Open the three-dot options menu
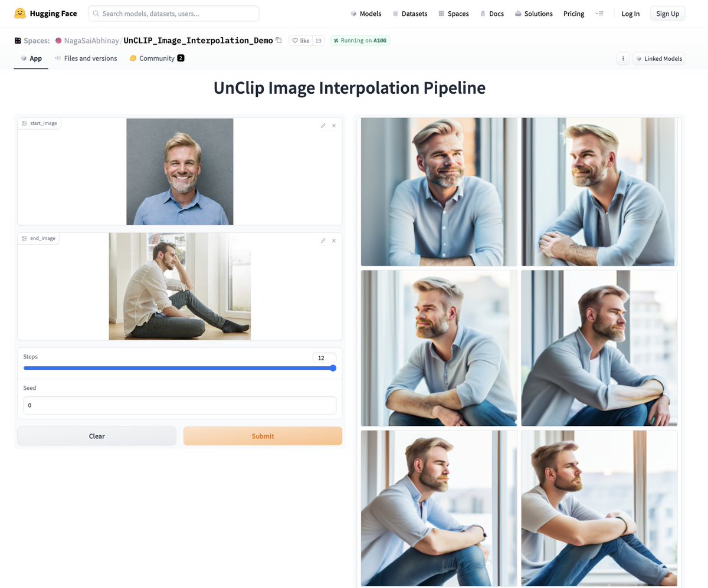This screenshot has height=588, width=708. [x=623, y=58]
